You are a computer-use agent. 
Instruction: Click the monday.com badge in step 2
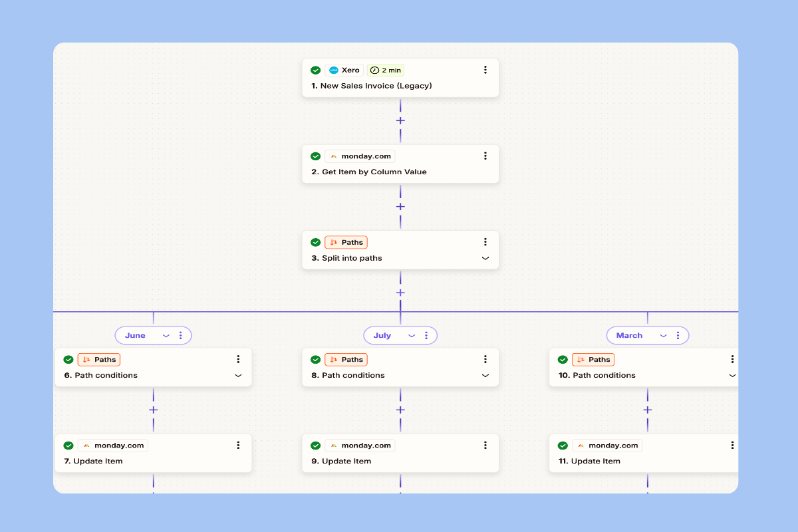360,156
